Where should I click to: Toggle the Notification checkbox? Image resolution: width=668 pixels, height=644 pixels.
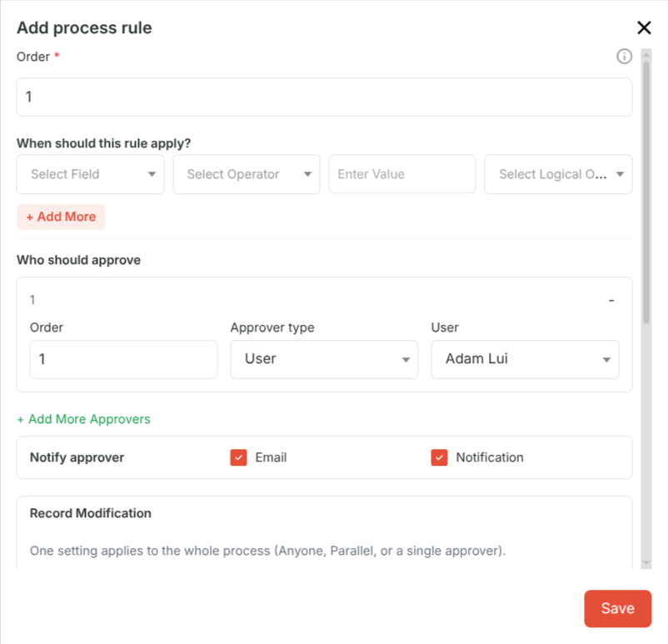[x=439, y=457]
